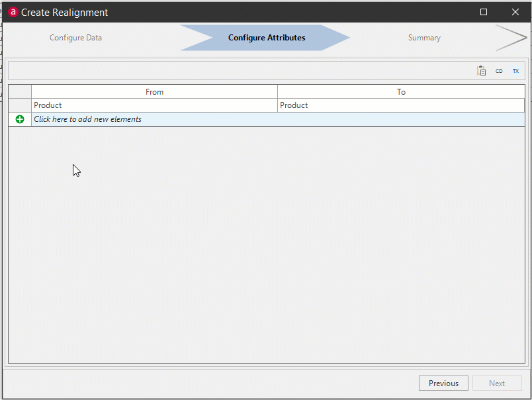Image resolution: width=532 pixels, height=400 pixels.
Task: Toggle the TX text display icon
Action: click(x=515, y=71)
